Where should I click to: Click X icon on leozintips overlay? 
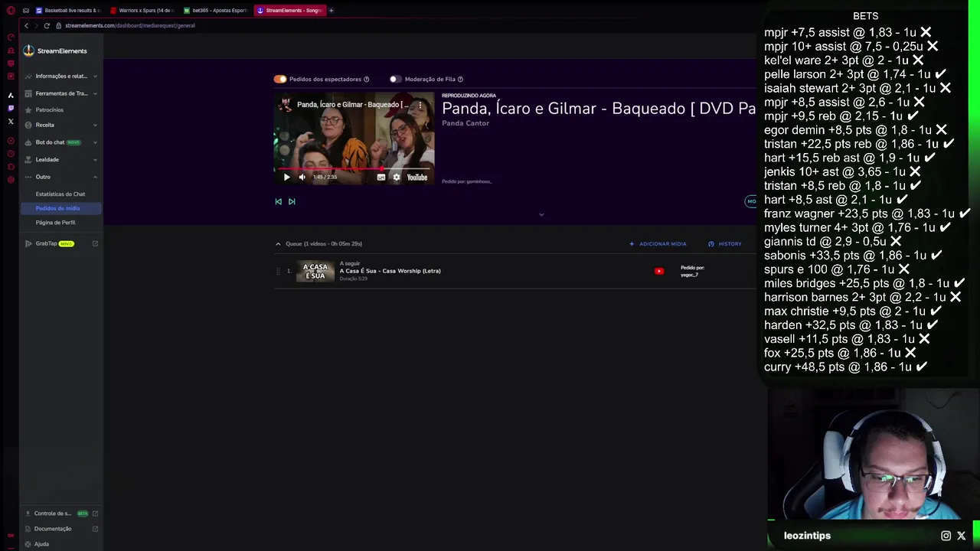pos(962,536)
